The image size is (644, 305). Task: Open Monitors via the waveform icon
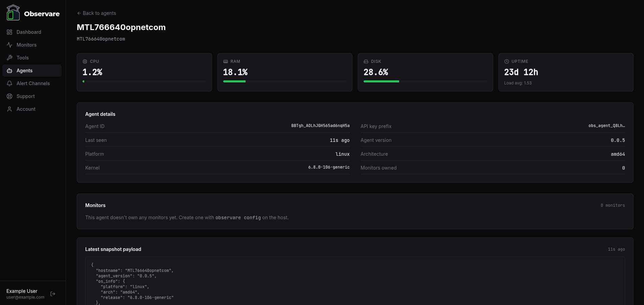tap(9, 45)
